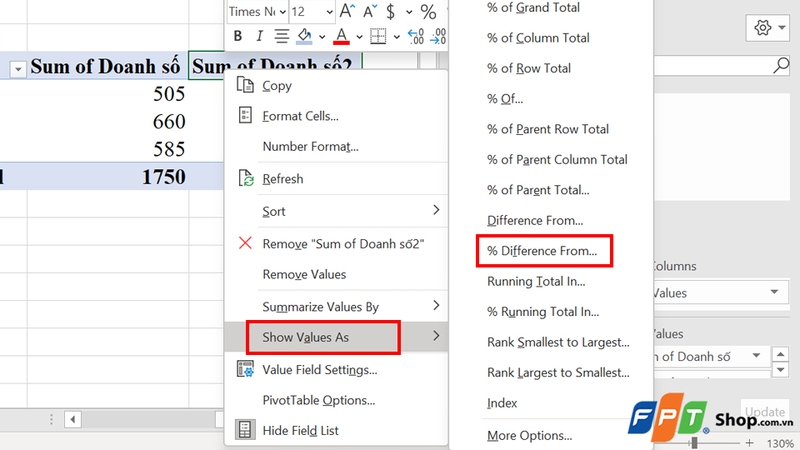
Task: Expand fill color options arrow
Action: [x=322, y=37]
